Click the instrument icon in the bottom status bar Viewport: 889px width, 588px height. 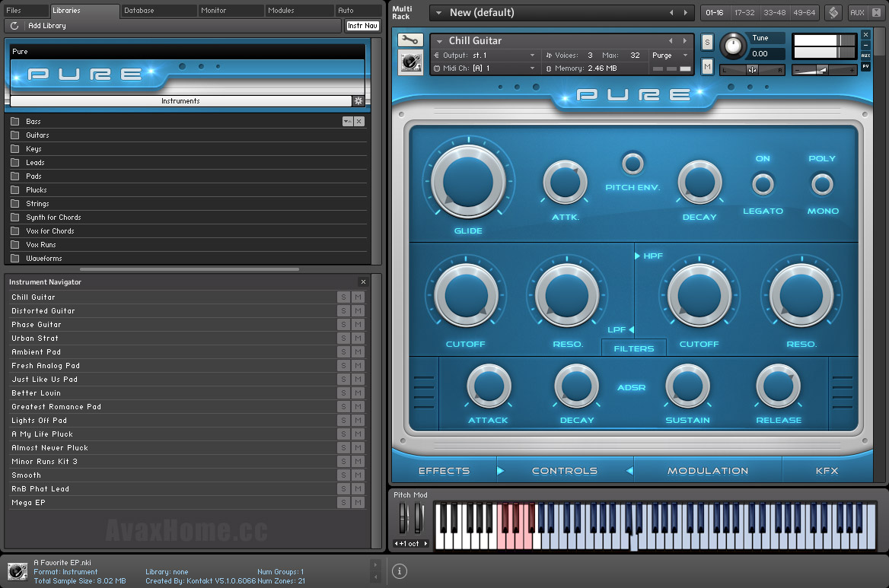(17, 571)
